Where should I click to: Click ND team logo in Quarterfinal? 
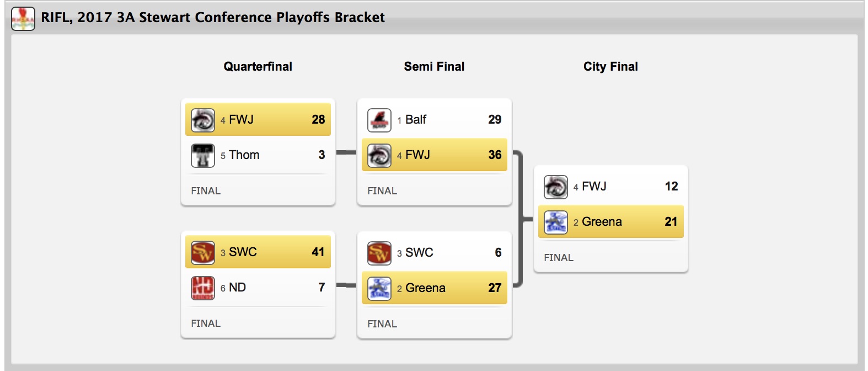tap(202, 288)
